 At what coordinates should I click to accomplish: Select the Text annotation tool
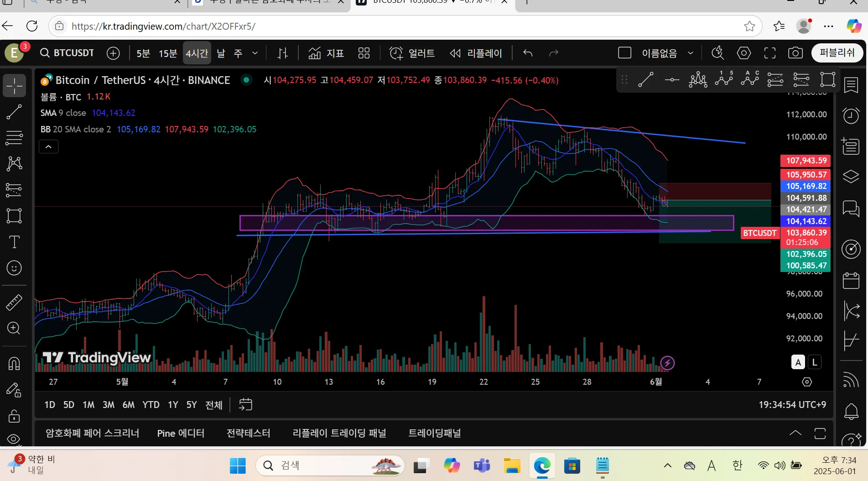[14, 242]
